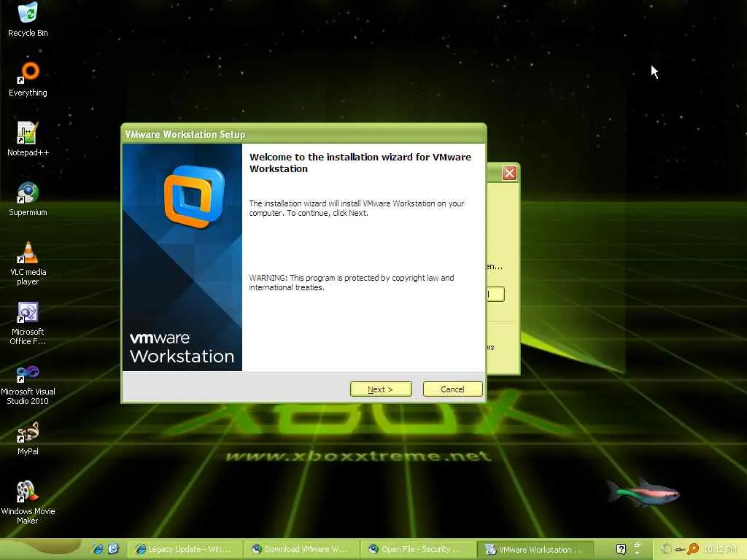
Task: Switch to VMware Workstation taskbar button
Action: pos(535,550)
